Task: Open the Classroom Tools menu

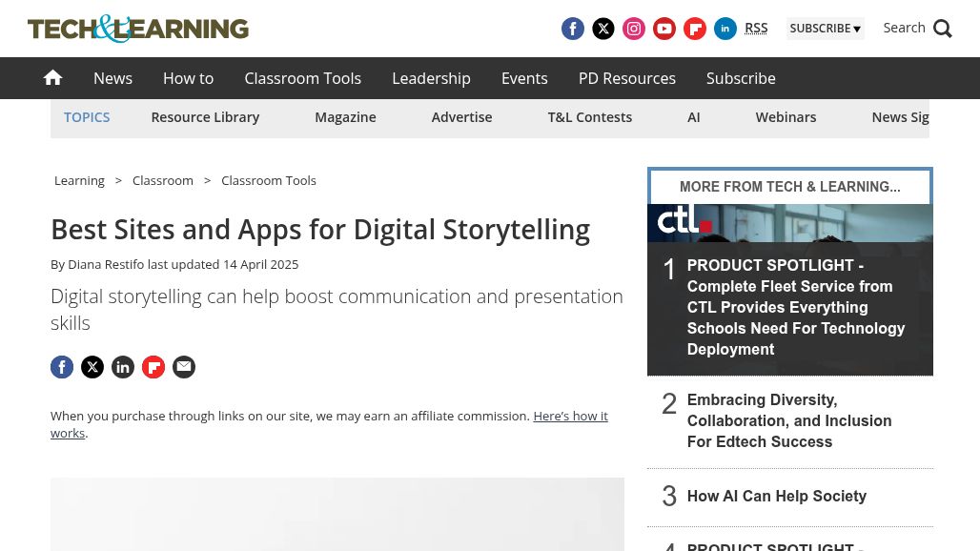Action: point(302,78)
